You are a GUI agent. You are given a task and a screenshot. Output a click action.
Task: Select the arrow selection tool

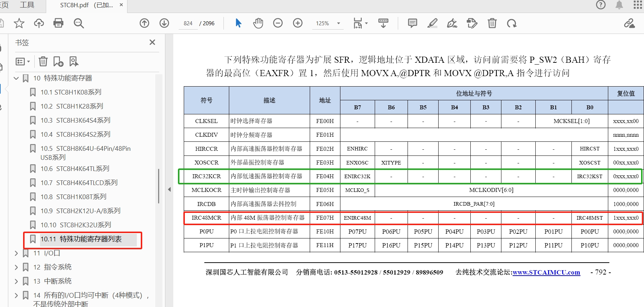(x=238, y=23)
